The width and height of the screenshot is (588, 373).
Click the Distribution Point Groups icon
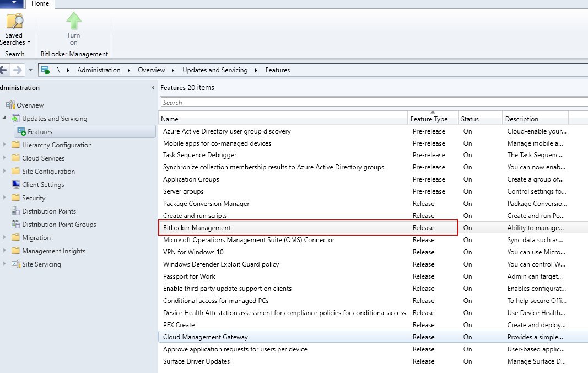(x=15, y=224)
